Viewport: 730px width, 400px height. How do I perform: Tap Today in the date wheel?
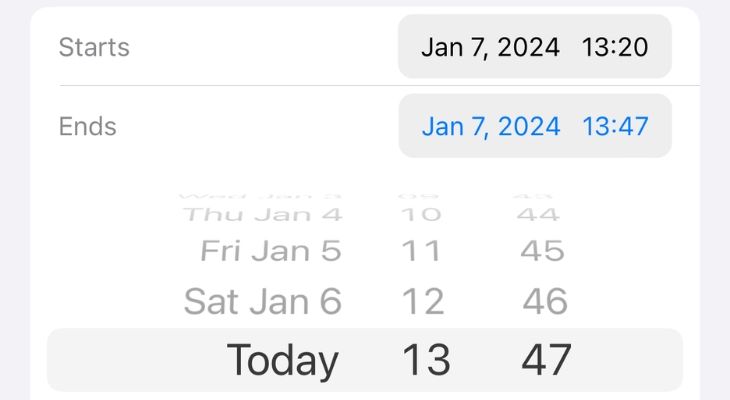click(283, 360)
